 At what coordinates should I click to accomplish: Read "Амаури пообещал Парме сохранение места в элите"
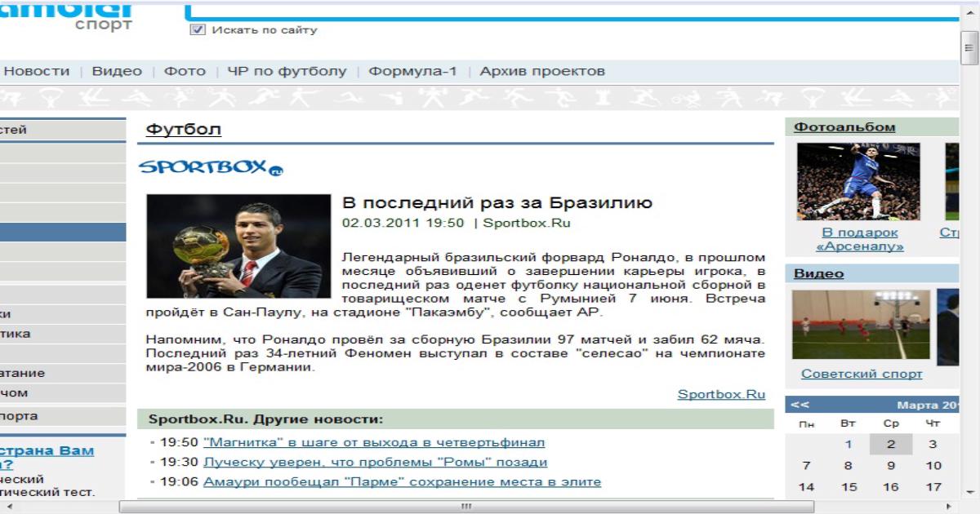tap(402, 482)
